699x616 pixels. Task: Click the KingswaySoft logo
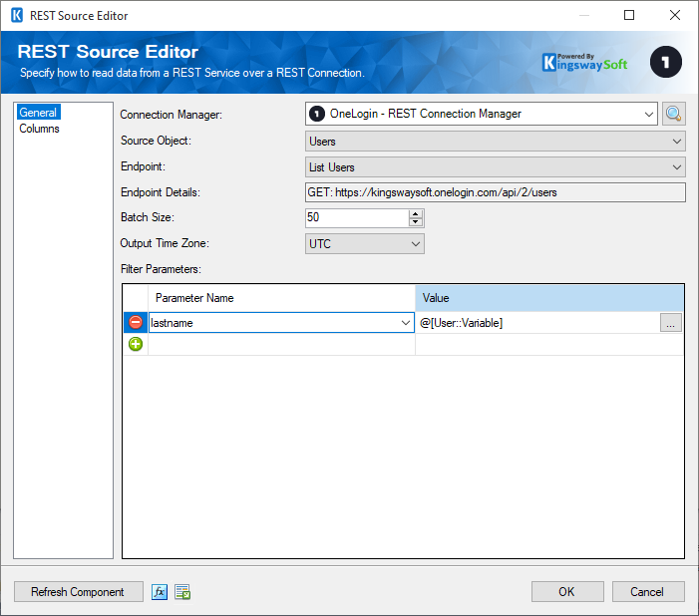584,63
